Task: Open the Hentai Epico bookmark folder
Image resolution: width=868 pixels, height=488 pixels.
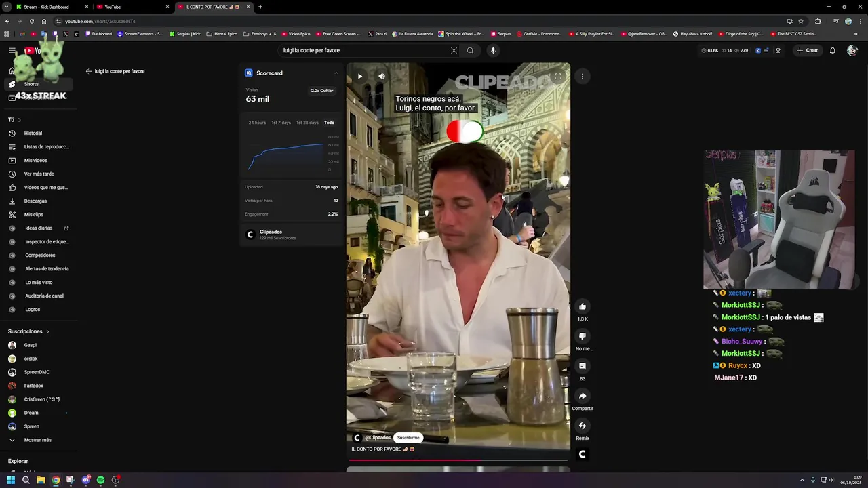Action: tap(222, 34)
